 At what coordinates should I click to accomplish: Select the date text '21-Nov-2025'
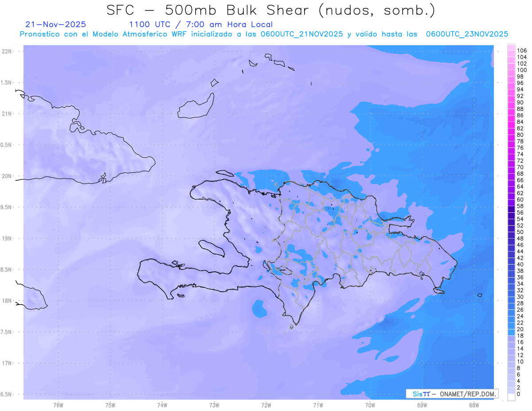56,24
